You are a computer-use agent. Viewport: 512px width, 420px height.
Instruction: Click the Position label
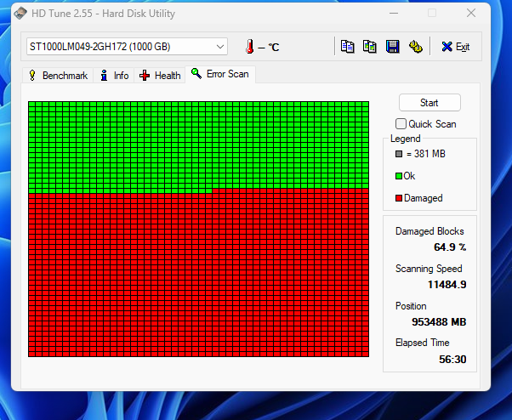411,306
